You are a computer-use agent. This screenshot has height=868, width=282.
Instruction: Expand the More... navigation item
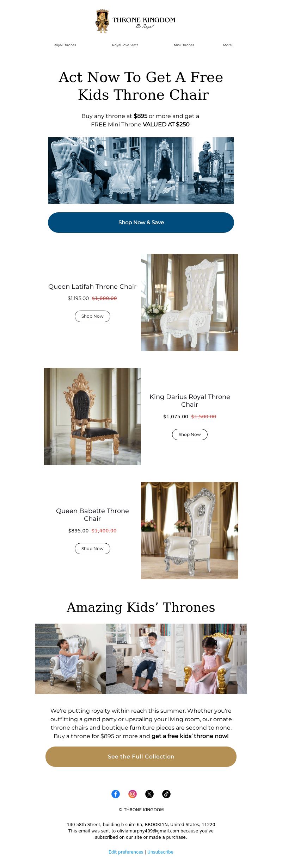(x=228, y=45)
